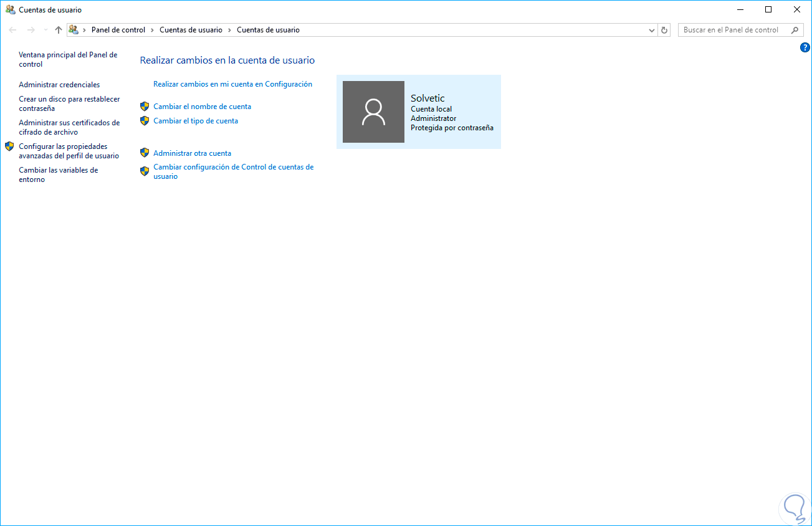
Task: Click the Solvetic account avatar picture
Action: (x=373, y=112)
